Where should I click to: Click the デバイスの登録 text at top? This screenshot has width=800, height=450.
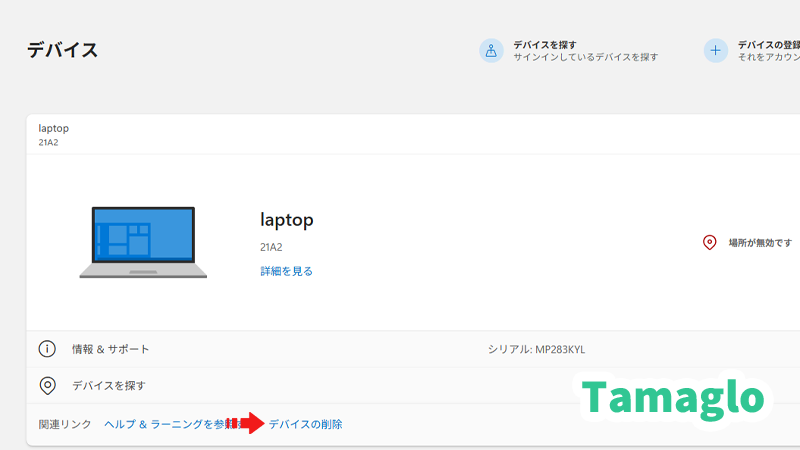point(768,45)
